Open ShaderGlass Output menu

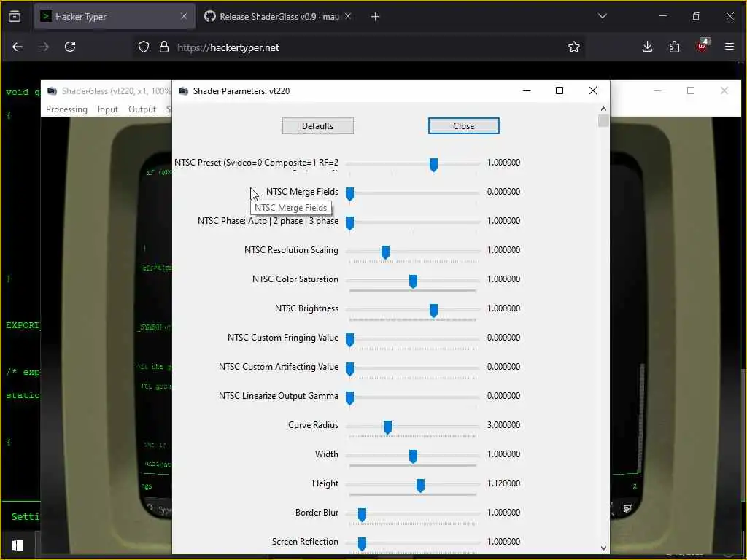[142, 109]
